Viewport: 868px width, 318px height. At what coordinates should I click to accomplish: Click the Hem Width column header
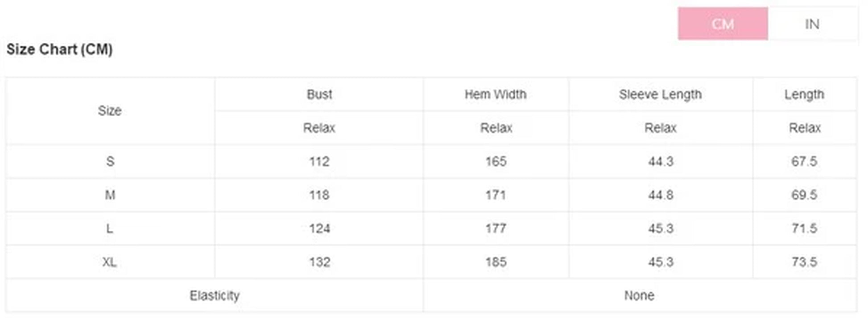496,94
